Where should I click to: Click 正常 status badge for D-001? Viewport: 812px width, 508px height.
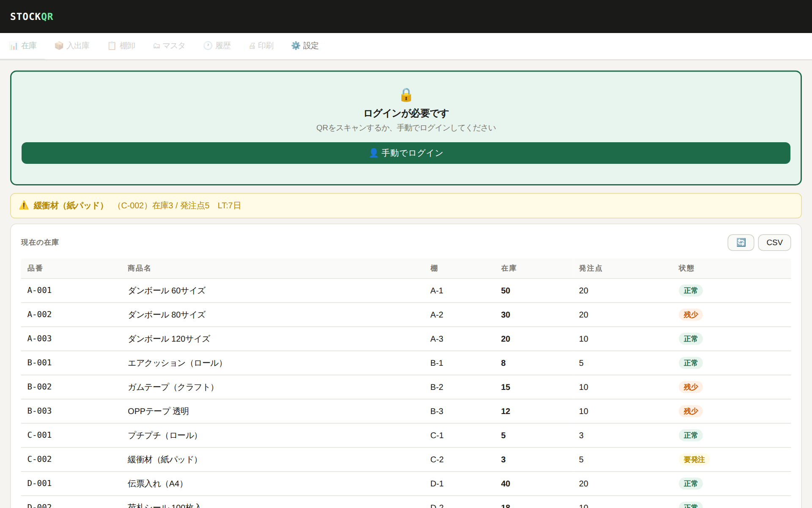point(691,483)
